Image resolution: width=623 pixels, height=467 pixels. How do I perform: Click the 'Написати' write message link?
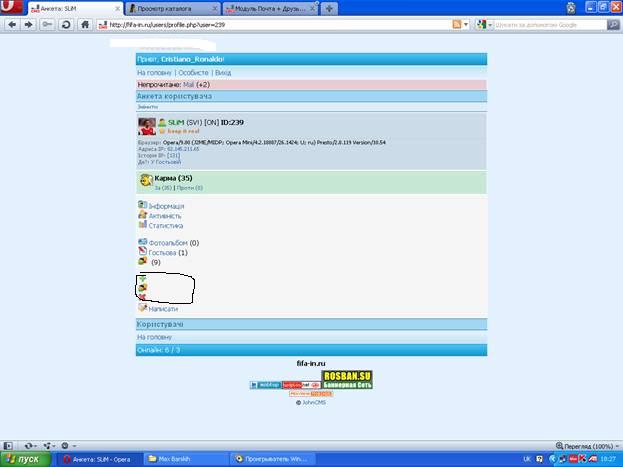point(163,309)
